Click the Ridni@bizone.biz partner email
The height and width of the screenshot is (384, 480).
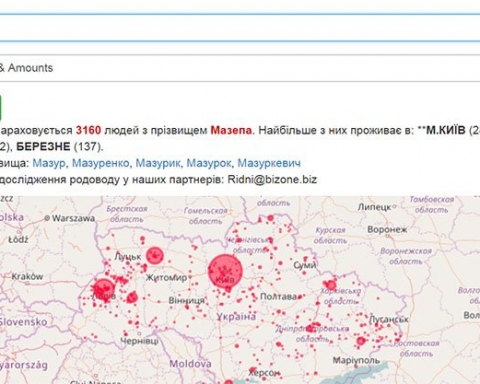click(x=272, y=179)
